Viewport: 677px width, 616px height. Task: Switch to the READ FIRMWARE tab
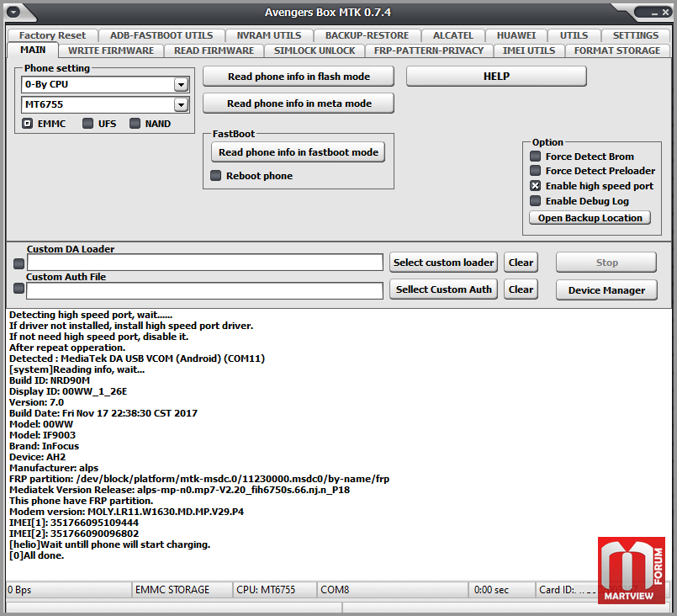214,50
